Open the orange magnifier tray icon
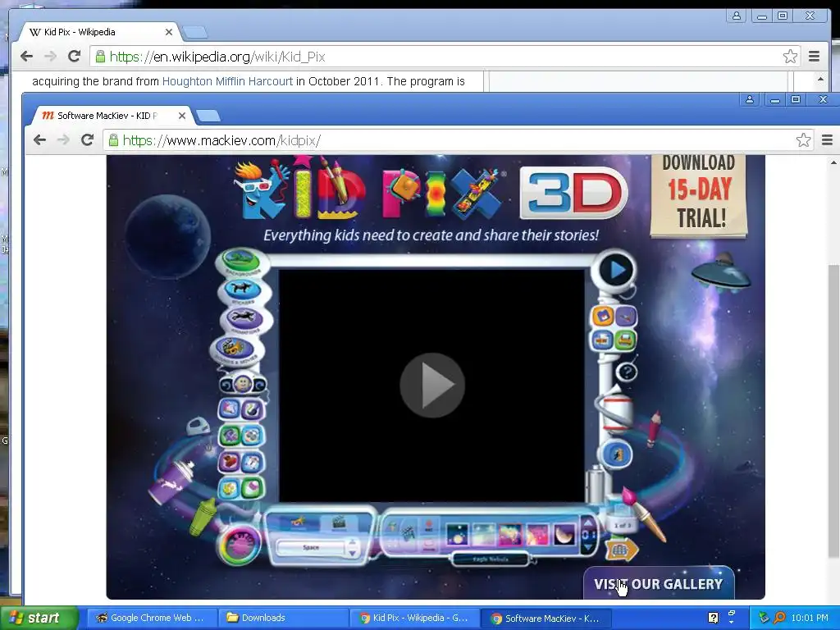 tap(779, 618)
